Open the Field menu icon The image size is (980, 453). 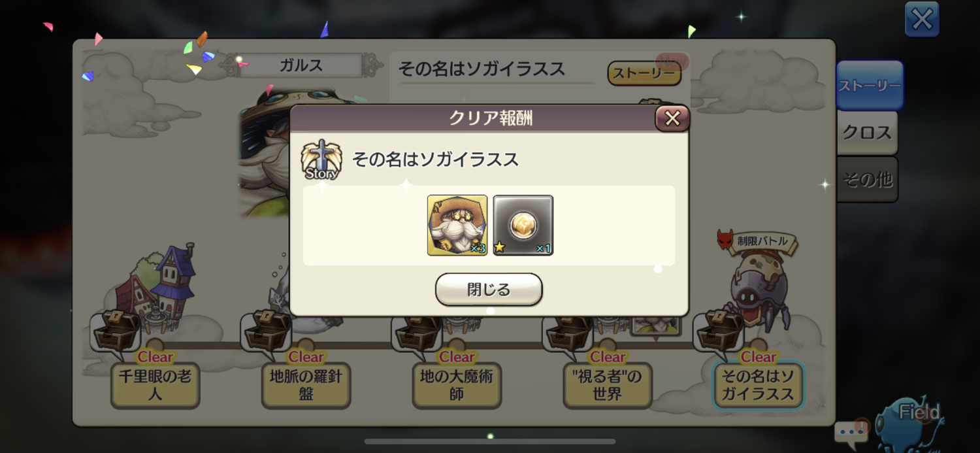(x=911, y=422)
